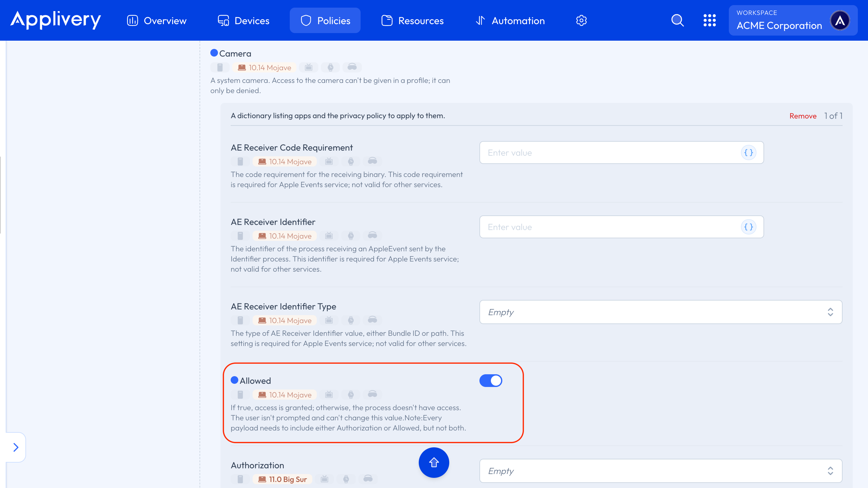Click the ACME Corporation workspace avatar
868x488 pixels.
point(840,21)
